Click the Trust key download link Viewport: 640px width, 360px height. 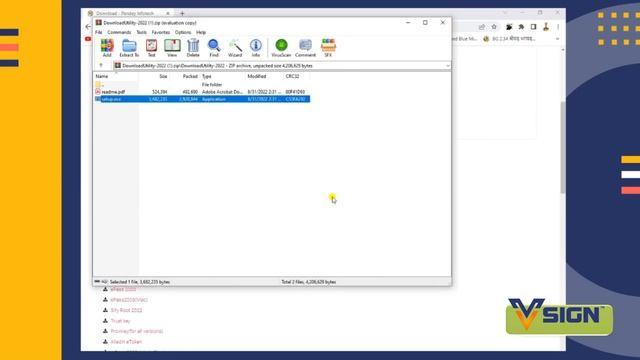(120, 321)
